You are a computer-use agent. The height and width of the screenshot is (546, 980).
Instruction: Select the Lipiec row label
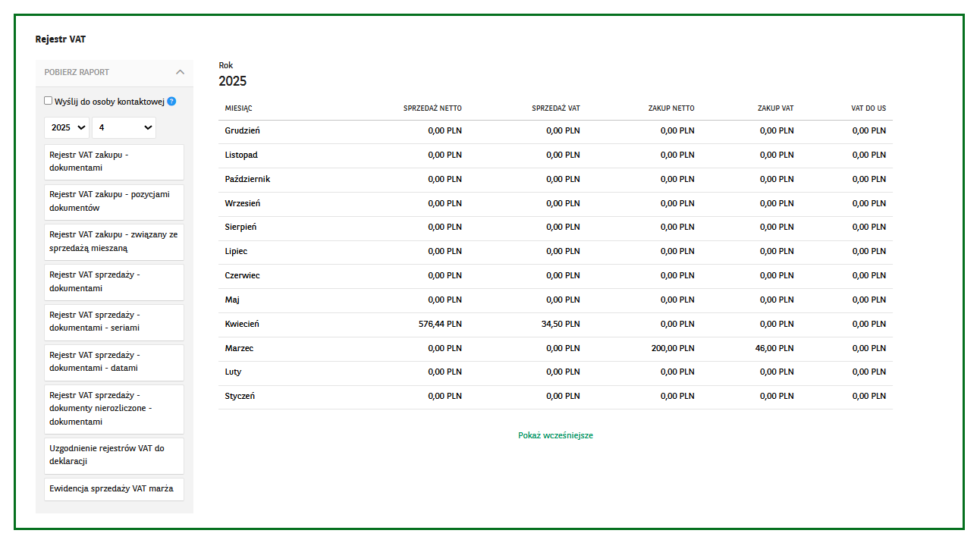pyautogui.click(x=236, y=251)
